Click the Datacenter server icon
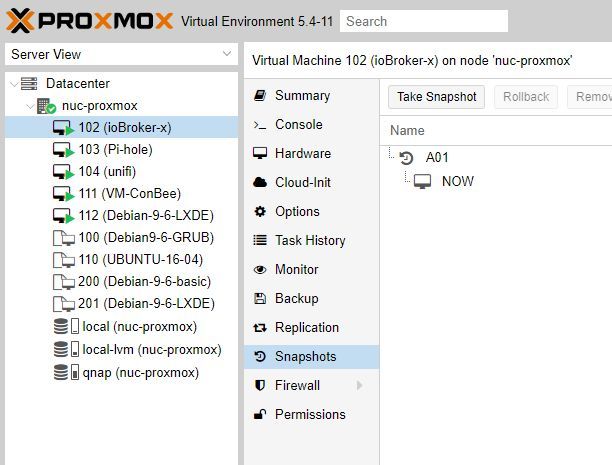 tap(29, 84)
